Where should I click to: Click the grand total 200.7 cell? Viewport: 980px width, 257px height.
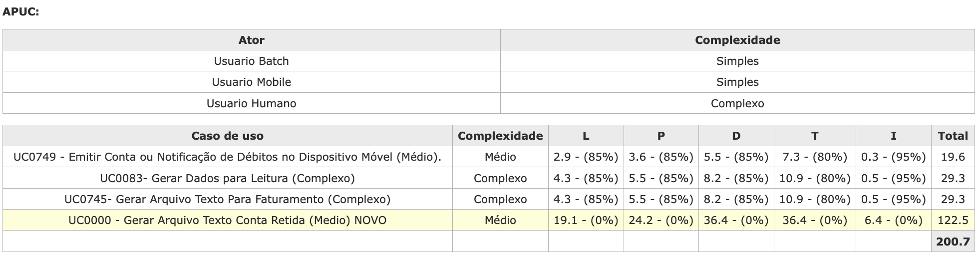pos(953,242)
